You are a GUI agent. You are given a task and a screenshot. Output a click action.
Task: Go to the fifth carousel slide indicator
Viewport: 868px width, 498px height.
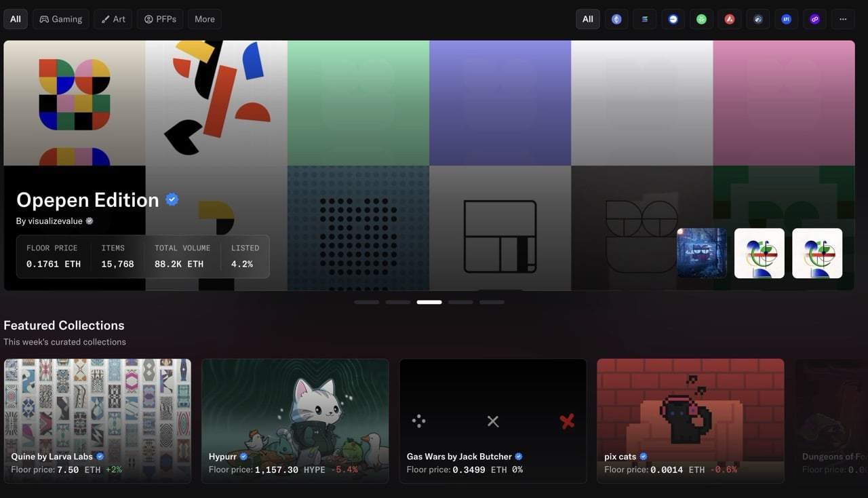pos(492,302)
